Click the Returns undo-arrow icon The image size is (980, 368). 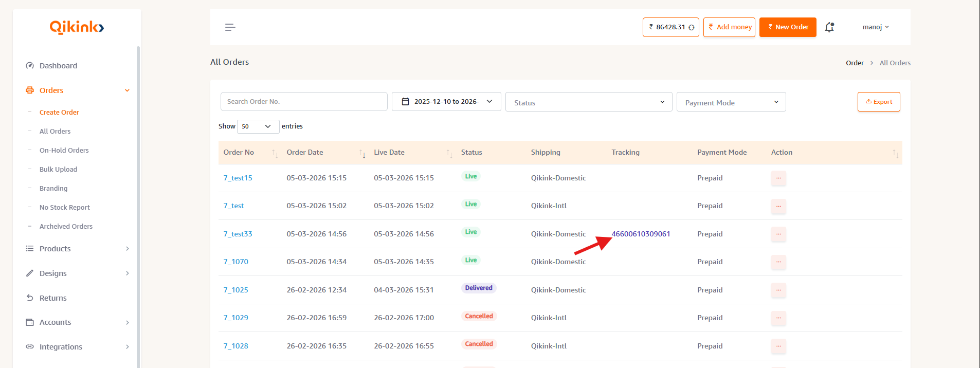coord(30,298)
